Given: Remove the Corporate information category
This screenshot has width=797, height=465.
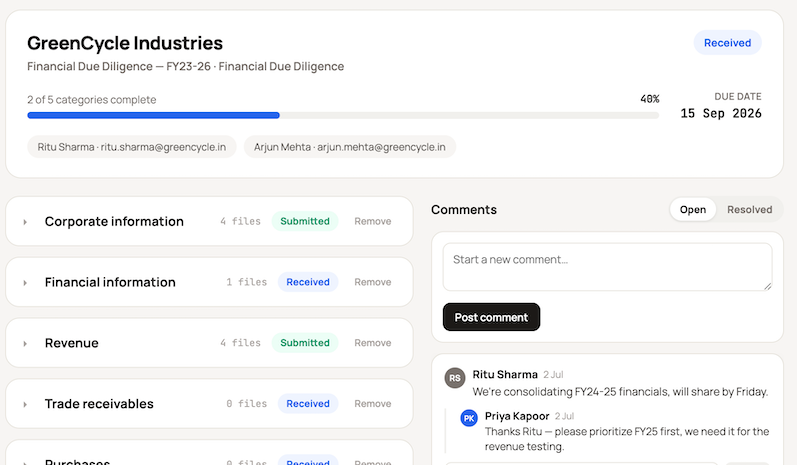Looking at the screenshot, I should click(373, 221).
